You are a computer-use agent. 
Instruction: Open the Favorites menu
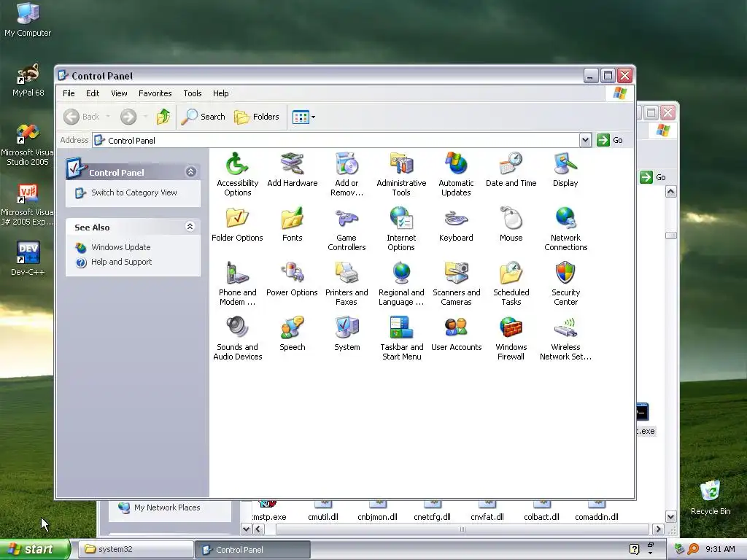[x=155, y=93]
